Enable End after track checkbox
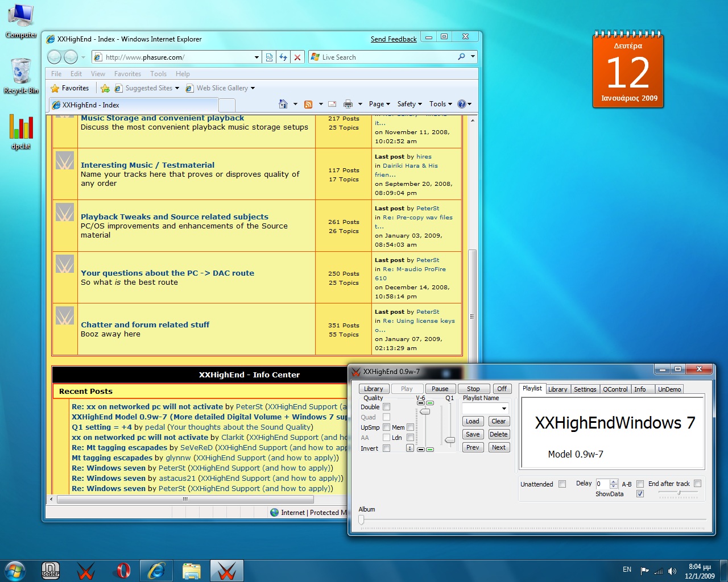This screenshot has height=582, width=728. coord(698,484)
